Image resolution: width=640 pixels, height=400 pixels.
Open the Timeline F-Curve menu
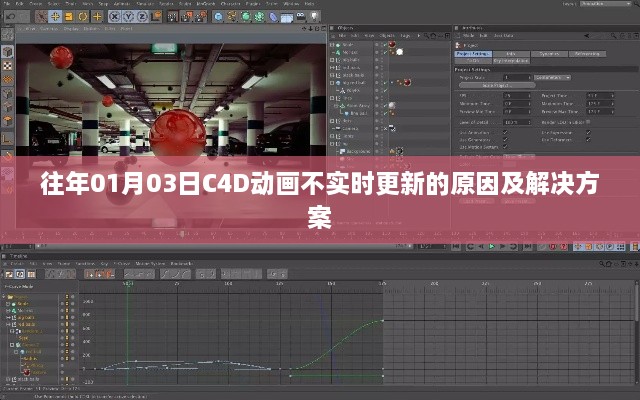click(121, 264)
